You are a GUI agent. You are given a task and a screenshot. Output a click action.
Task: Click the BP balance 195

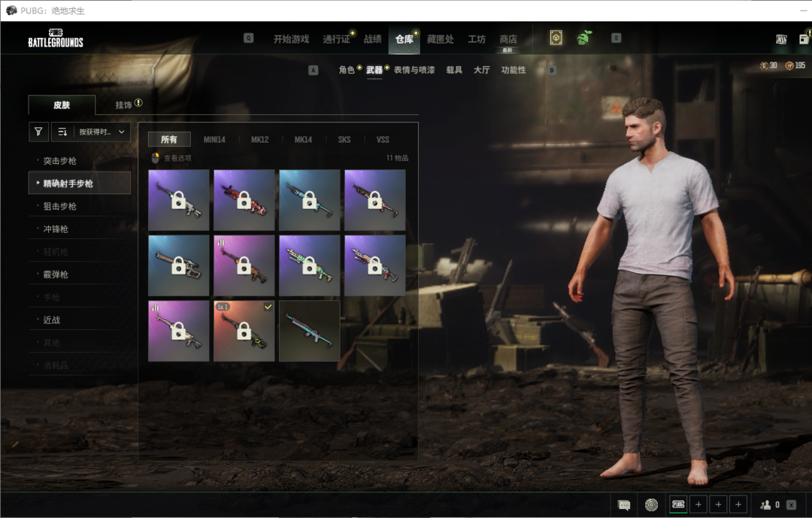tap(795, 66)
